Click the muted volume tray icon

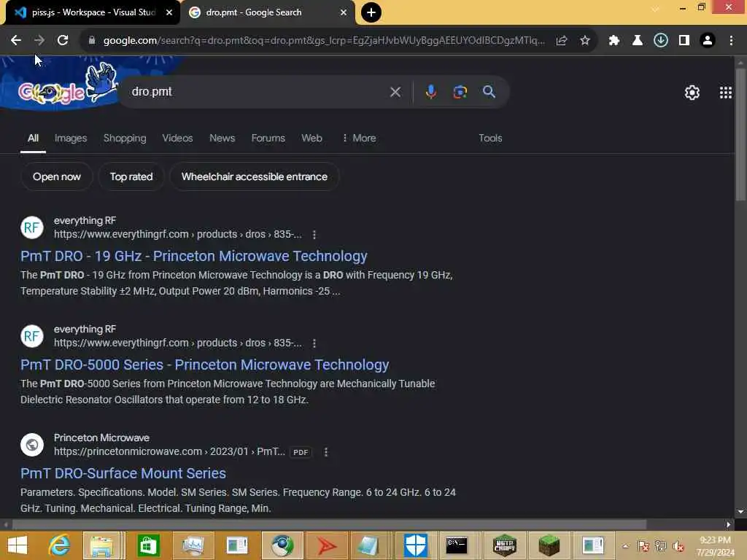678,546
